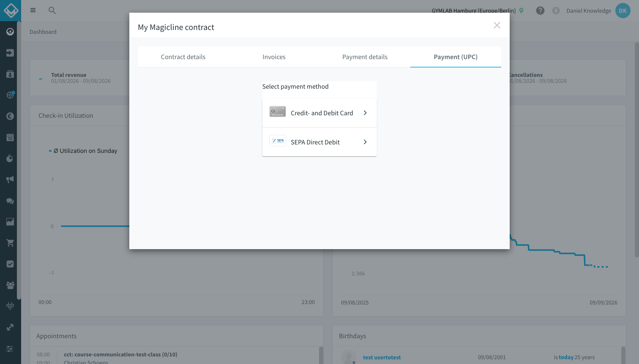
Task: Close the My Magicline contract dialog
Action: tap(497, 25)
